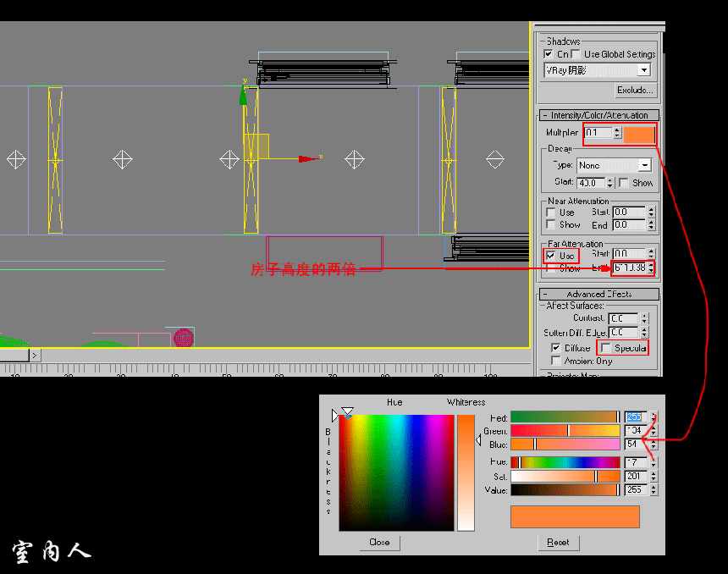Screen dimensions: 728x574
Task: Click the Hue triangle marker above color field
Action: point(347,411)
